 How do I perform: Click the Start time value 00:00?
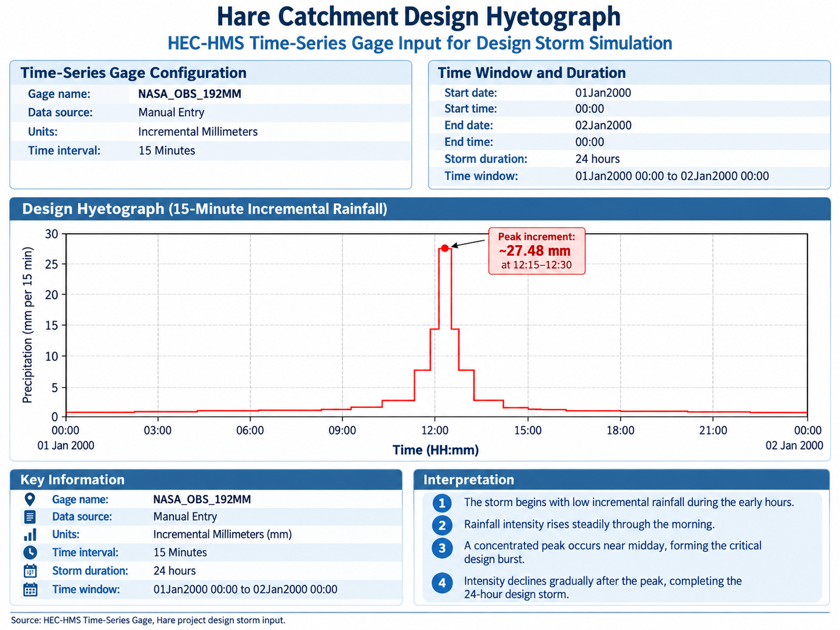[589, 109]
